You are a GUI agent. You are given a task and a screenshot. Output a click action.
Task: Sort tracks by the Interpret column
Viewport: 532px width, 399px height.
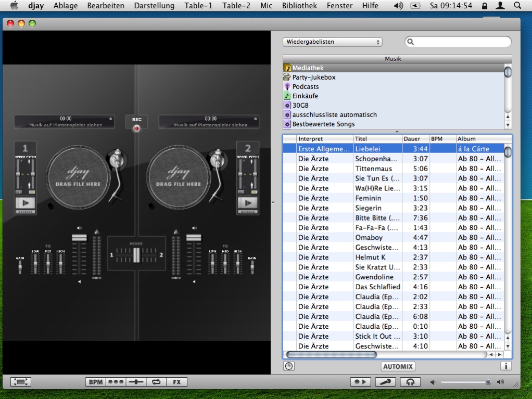(325, 139)
